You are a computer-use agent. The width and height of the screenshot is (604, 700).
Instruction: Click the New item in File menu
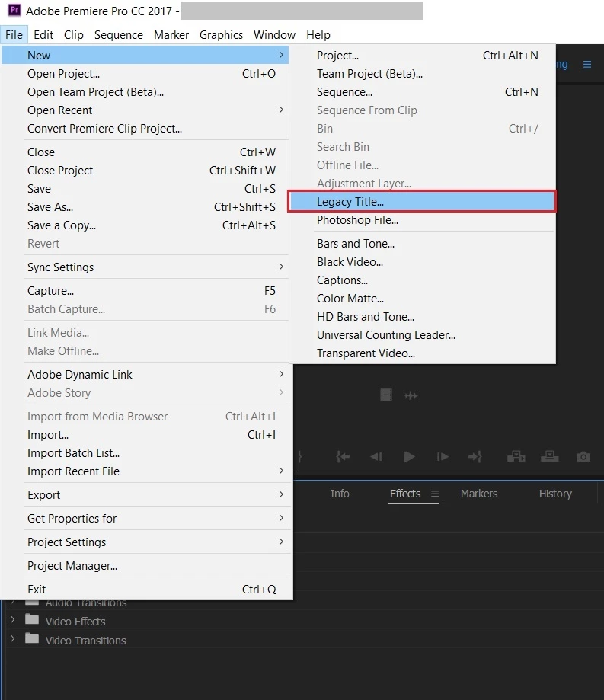[145, 56]
